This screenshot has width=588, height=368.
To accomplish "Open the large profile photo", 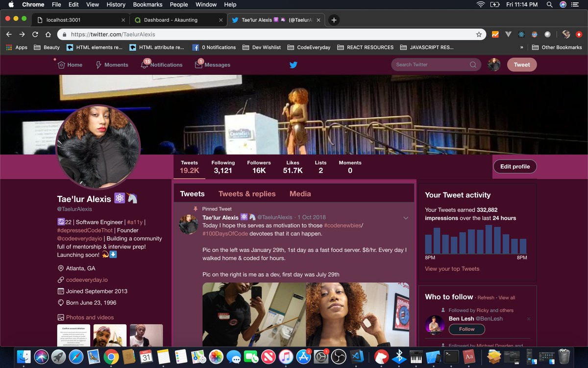I will click(x=98, y=146).
